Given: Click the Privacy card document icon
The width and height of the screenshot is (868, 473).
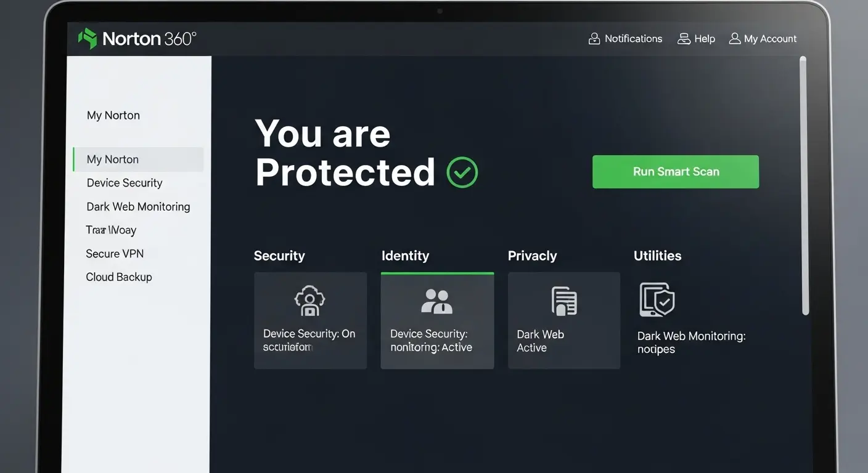Looking at the screenshot, I should click(563, 301).
